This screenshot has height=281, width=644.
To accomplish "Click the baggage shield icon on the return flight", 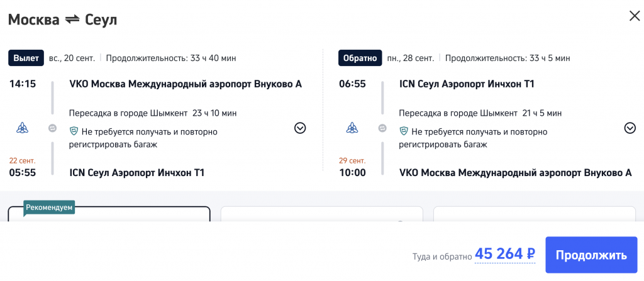I will (x=404, y=132).
